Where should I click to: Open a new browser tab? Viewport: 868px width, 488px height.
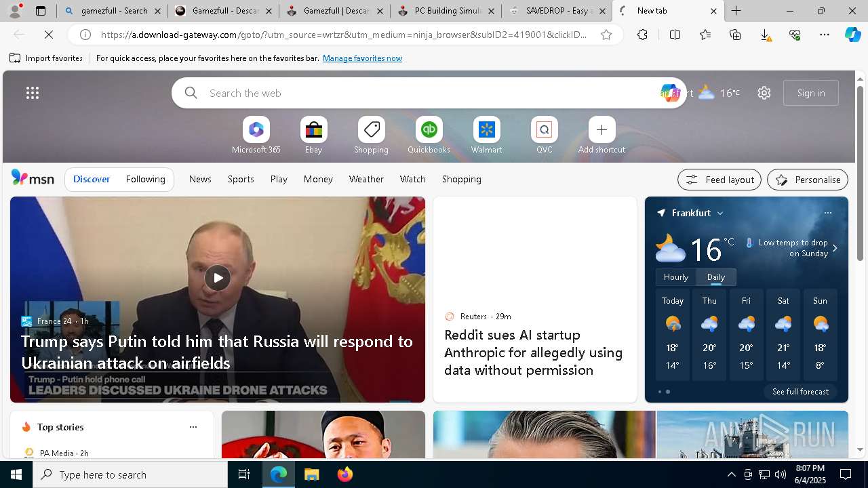[x=736, y=11]
